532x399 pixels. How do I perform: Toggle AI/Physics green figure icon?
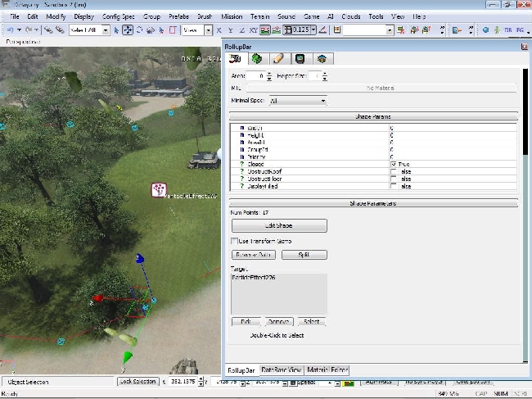click(x=497, y=30)
